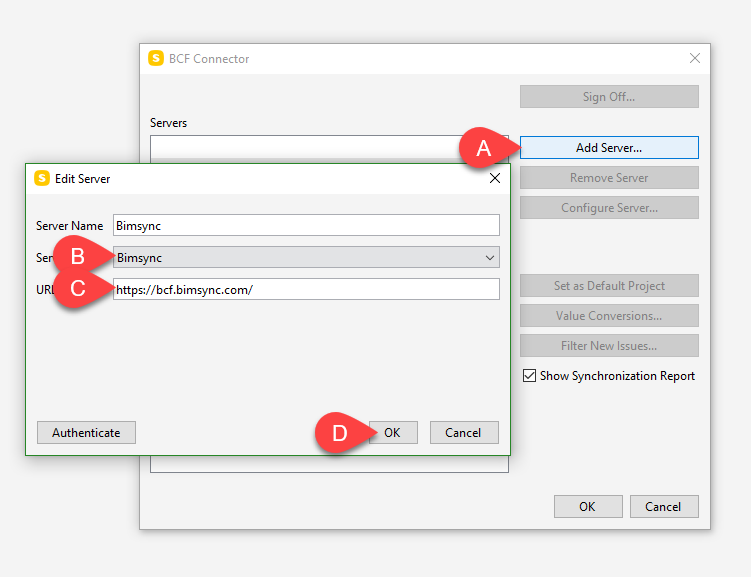This screenshot has width=751, height=577.
Task: Open Configure Server settings
Action: pos(609,207)
